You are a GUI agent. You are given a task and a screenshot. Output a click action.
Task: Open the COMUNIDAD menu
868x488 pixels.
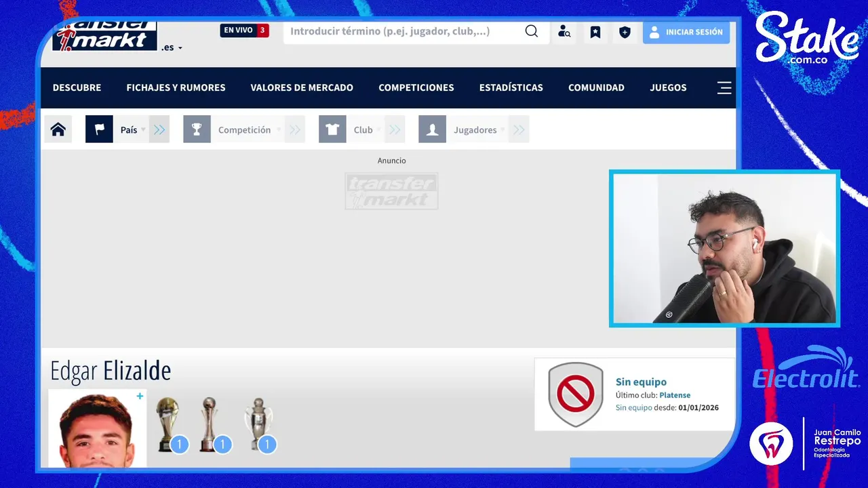point(596,87)
